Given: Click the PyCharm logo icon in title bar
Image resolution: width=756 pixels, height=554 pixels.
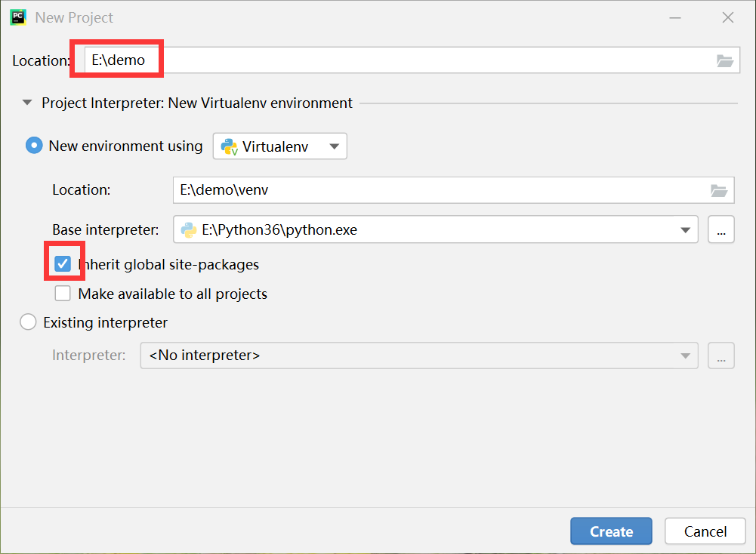Looking at the screenshot, I should [x=18, y=17].
